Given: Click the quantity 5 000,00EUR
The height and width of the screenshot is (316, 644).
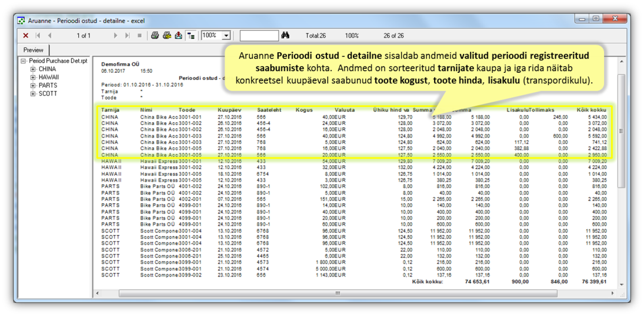Looking at the screenshot, I should (x=330, y=268).
